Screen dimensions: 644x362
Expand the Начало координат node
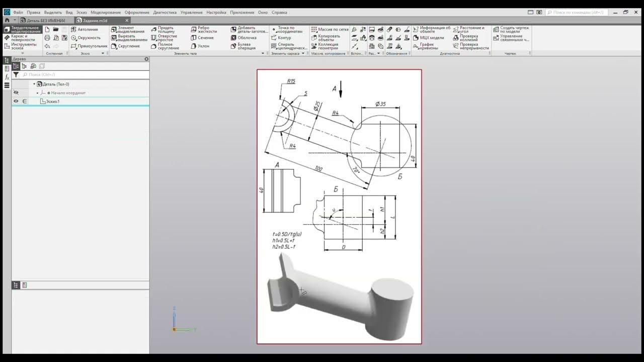(37, 93)
